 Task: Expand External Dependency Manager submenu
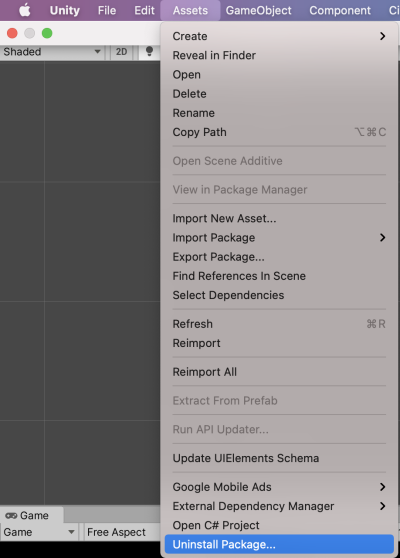pyautogui.click(x=279, y=506)
